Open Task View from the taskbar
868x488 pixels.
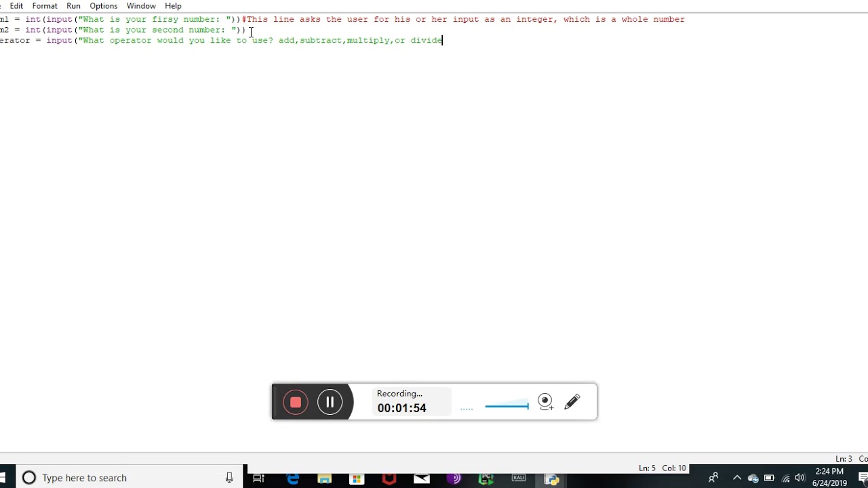pyautogui.click(x=258, y=478)
